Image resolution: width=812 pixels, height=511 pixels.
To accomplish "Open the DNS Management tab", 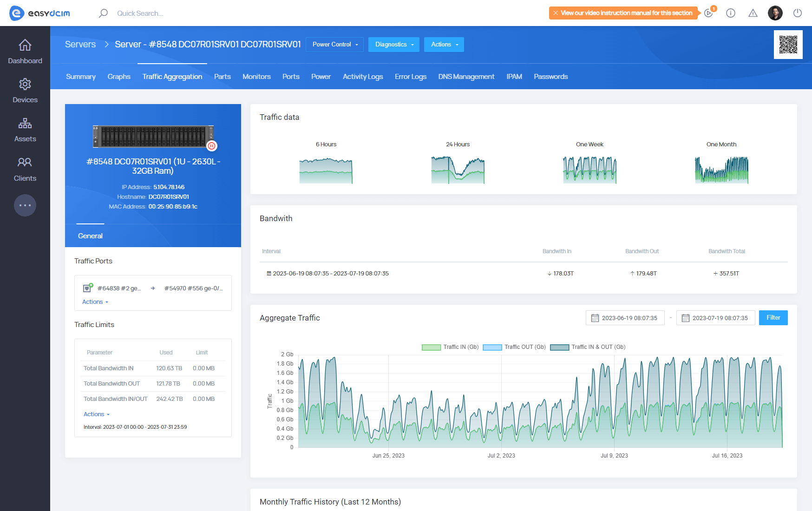I will [x=466, y=77].
